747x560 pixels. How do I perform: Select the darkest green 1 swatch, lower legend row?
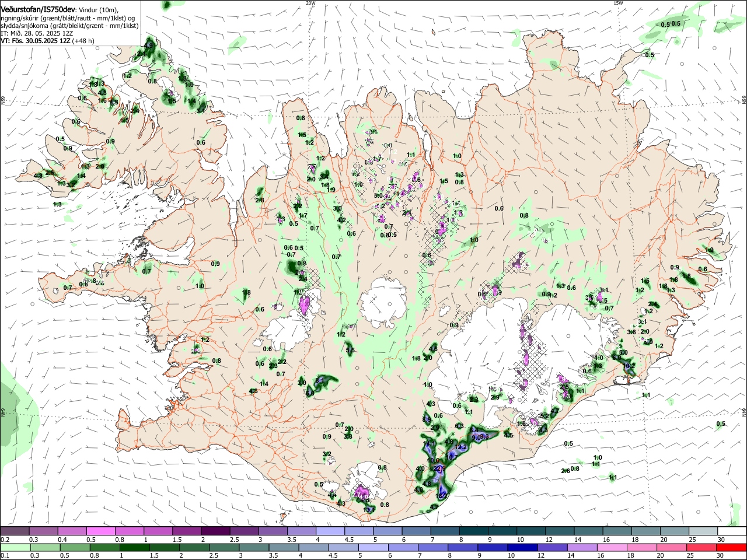coord(134,548)
